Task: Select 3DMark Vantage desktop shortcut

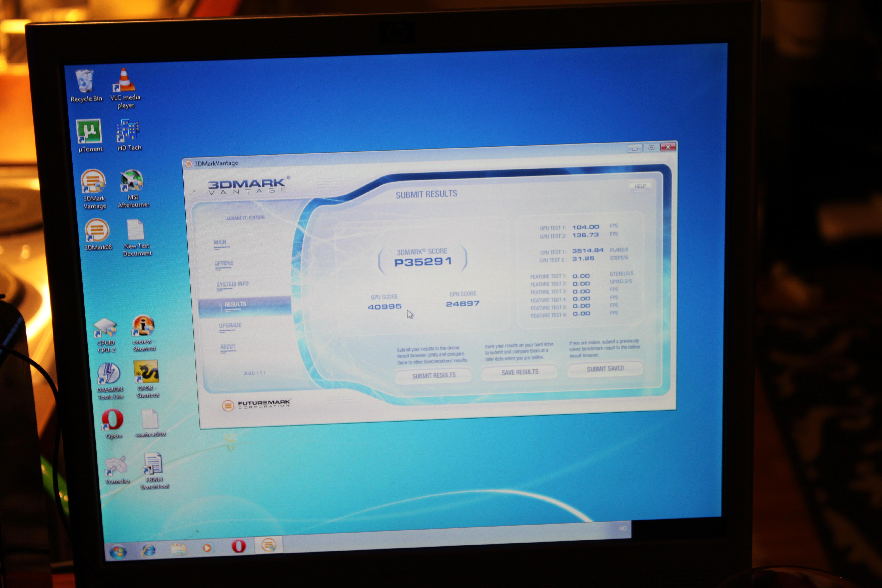Action: coord(94,189)
